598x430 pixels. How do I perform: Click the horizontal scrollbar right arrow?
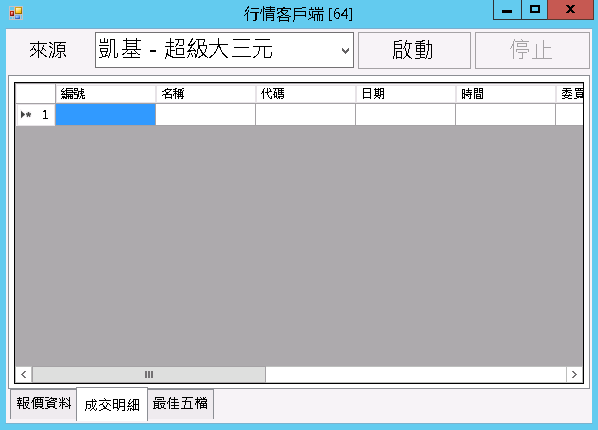tap(574, 374)
